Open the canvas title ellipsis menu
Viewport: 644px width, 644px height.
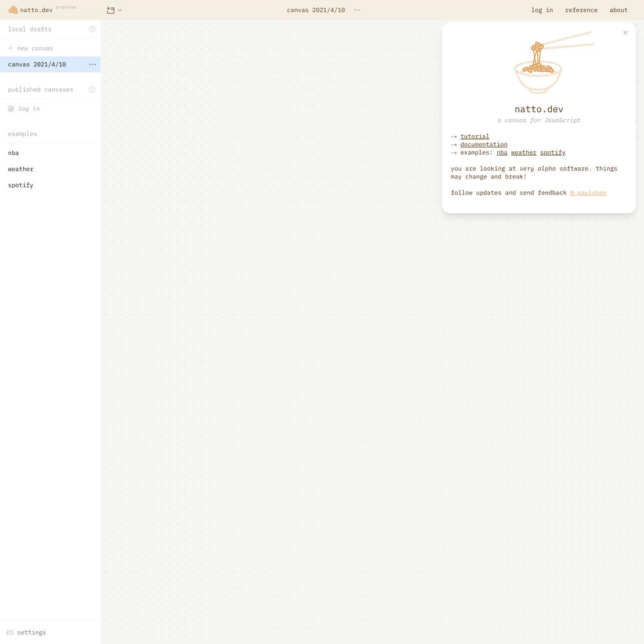(357, 10)
